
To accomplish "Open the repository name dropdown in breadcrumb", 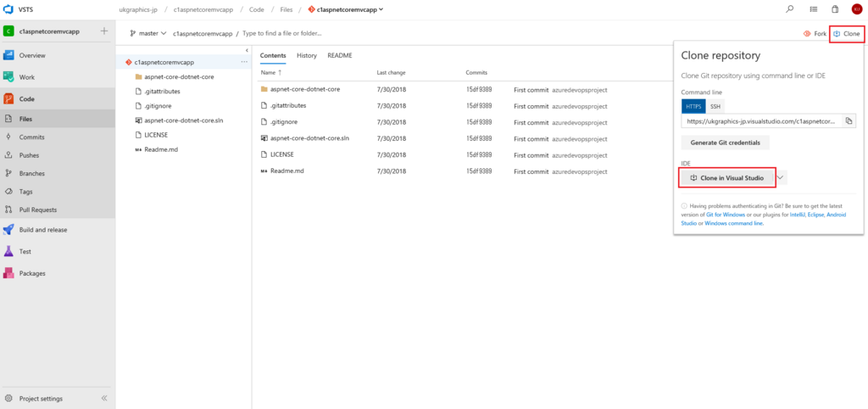I will (346, 9).
